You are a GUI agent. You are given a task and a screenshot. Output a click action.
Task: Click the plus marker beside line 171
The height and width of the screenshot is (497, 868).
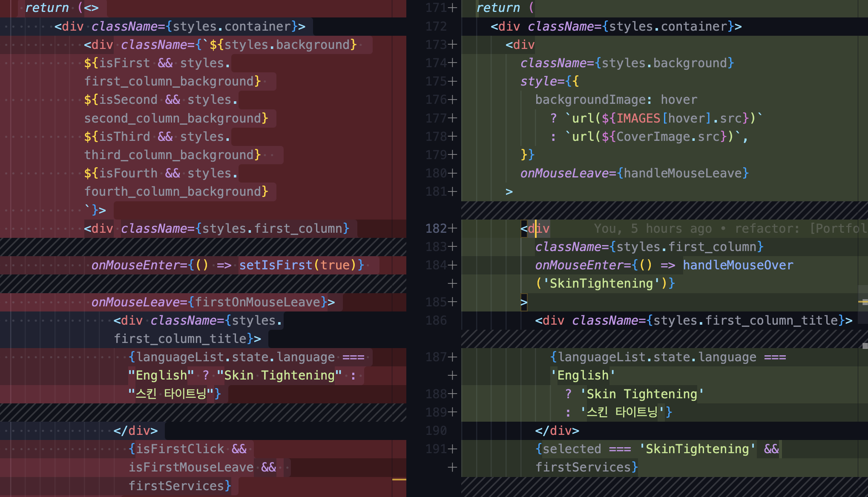point(453,8)
